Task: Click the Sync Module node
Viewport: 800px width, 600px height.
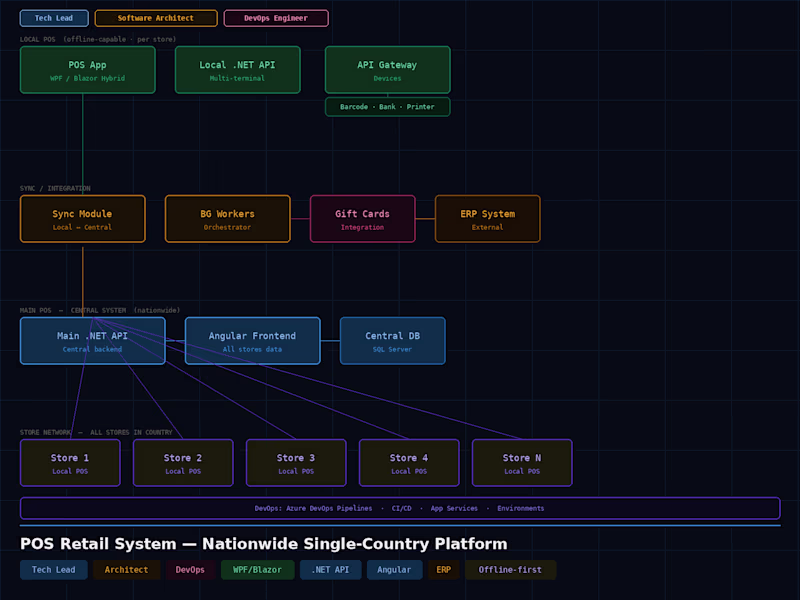Action: pos(83,219)
